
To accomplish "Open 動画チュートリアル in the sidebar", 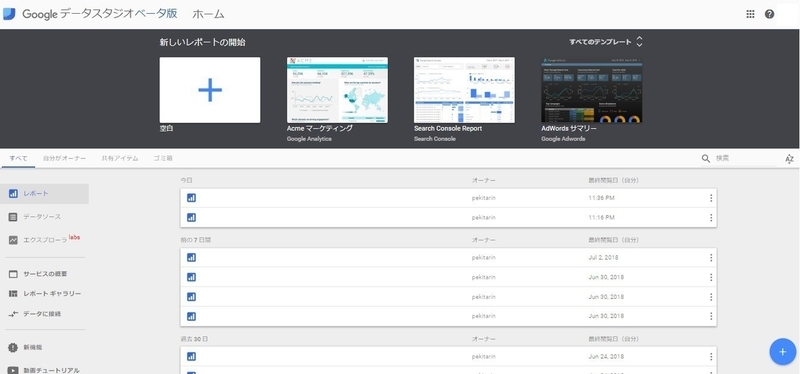I will click(44, 370).
